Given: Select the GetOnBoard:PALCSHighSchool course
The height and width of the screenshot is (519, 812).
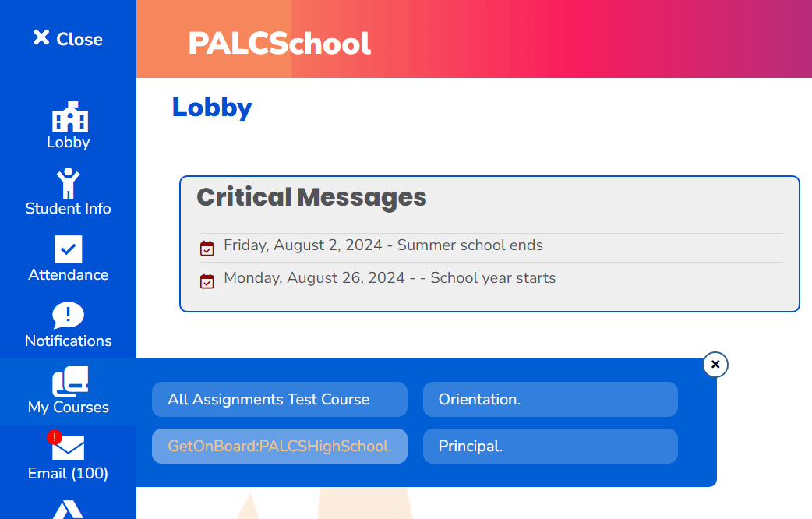Looking at the screenshot, I should pos(279,444).
